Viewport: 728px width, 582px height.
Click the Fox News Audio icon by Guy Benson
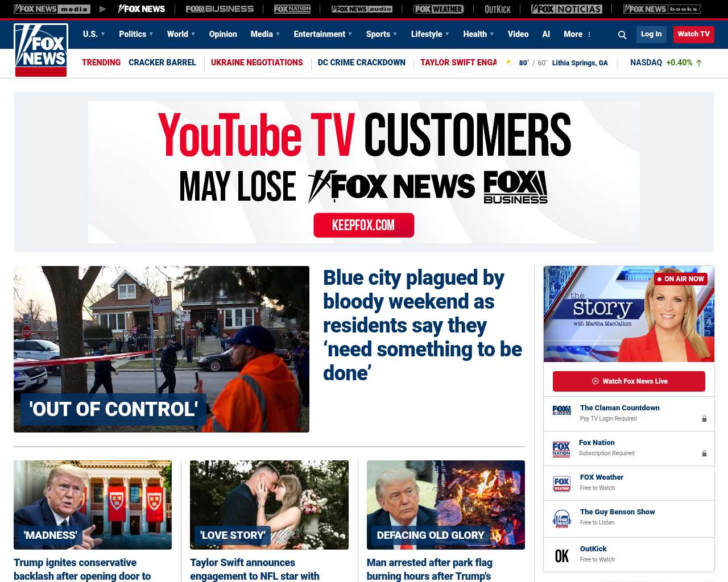tap(562, 519)
